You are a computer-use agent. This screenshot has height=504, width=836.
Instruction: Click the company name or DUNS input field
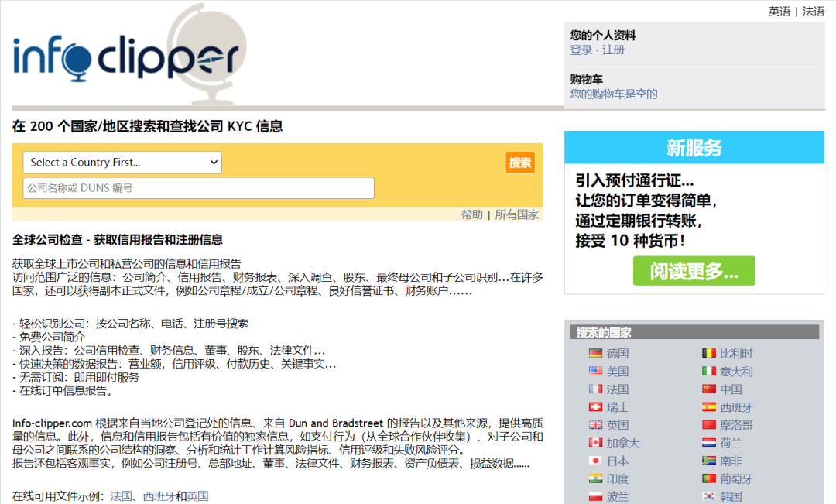[198, 187]
